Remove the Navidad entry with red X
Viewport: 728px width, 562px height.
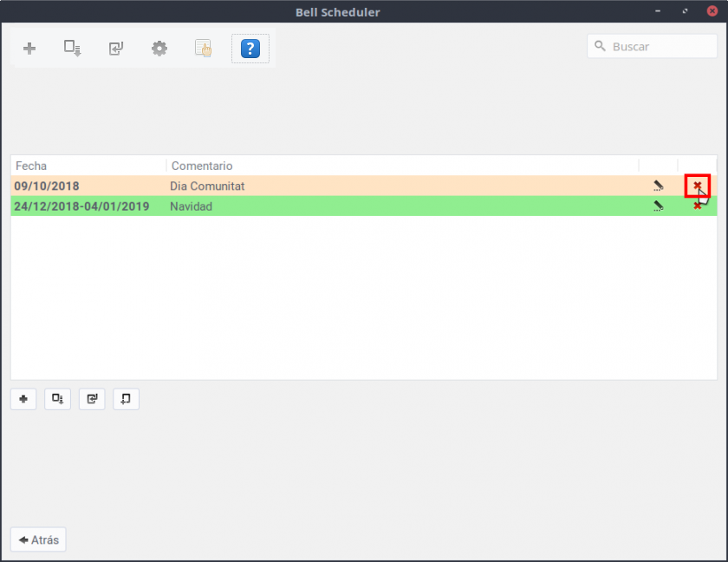tap(698, 207)
